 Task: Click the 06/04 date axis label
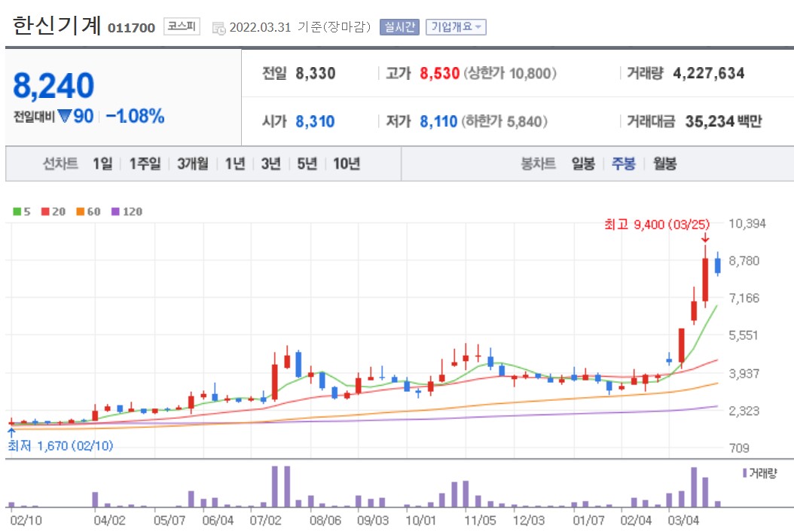point(218,521)
